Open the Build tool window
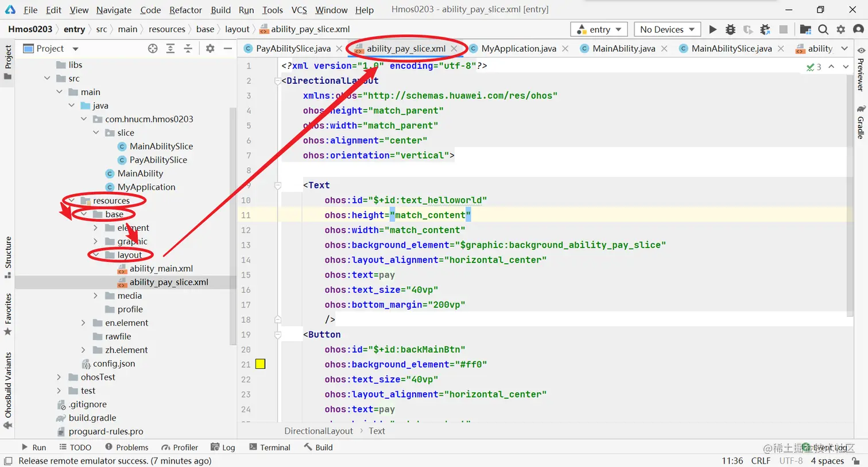 319,447
